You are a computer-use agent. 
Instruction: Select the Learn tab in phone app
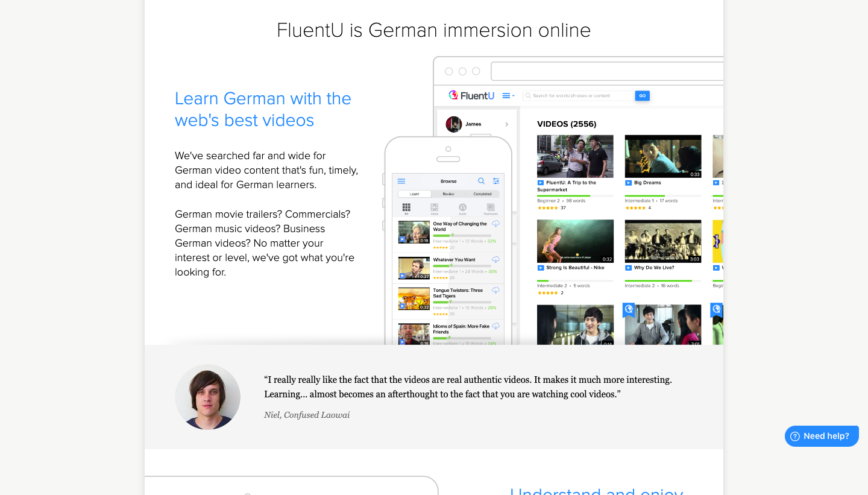(415, 194)
